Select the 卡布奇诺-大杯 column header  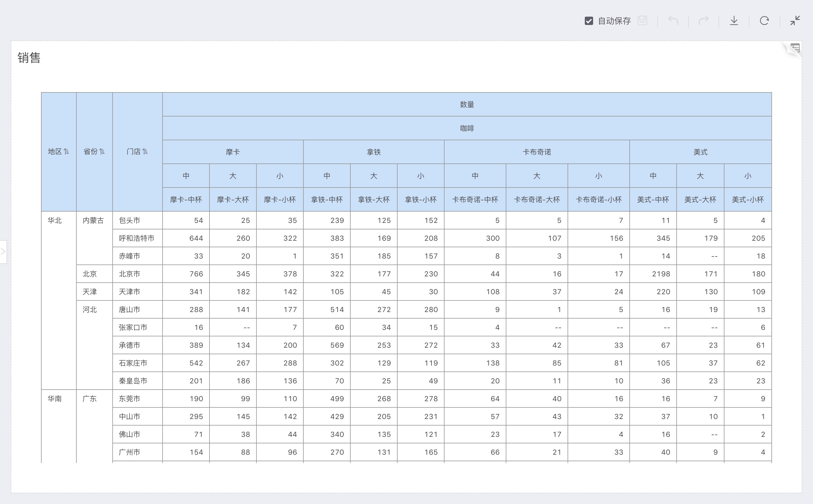tap(537, 200)
